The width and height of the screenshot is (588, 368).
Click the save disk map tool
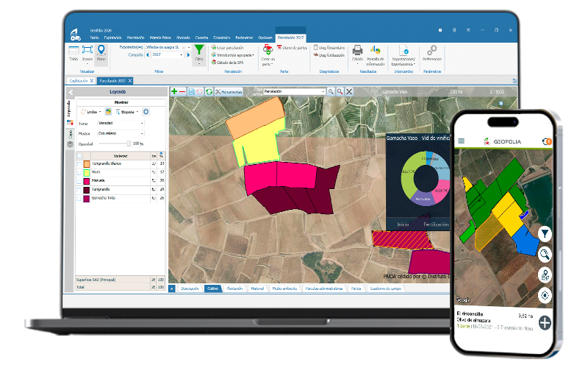point(192,91)
